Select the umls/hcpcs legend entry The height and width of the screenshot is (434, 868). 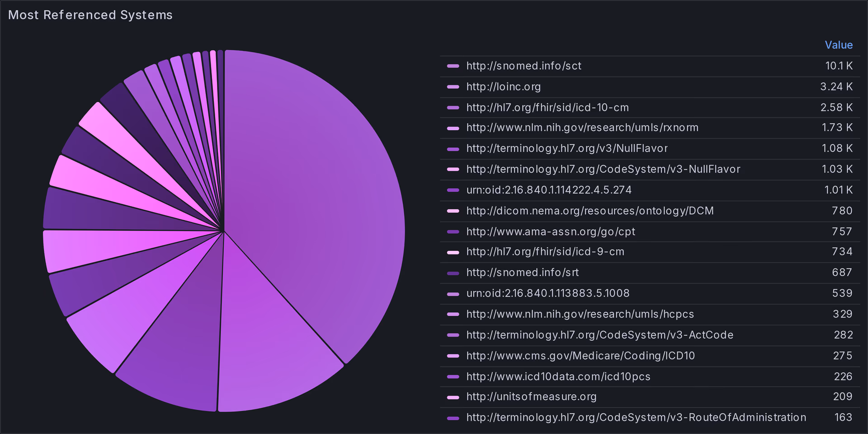(x=580, y=314)
